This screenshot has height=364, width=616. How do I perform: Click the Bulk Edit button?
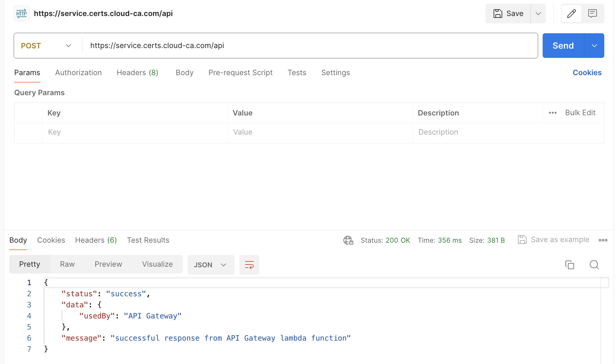coord(580,112)
